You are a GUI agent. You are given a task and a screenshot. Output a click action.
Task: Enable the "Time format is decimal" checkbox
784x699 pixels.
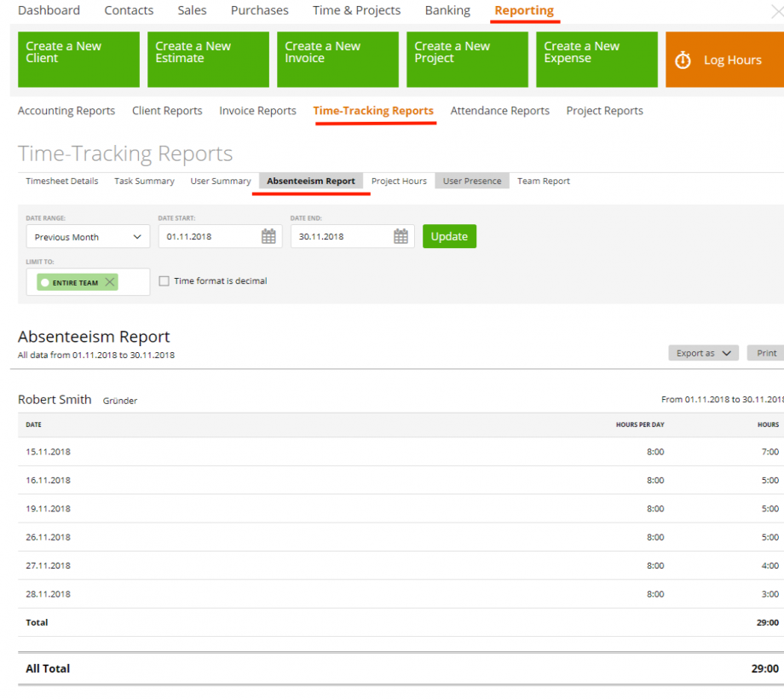click(x=164, y=281)
